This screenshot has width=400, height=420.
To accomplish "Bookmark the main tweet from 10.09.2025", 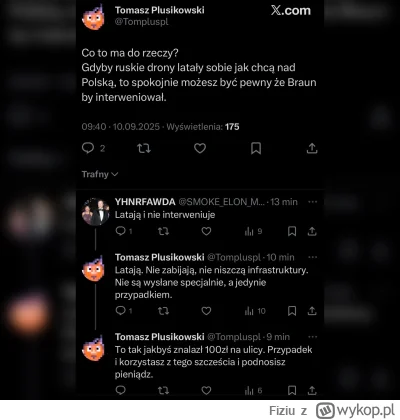I will point(256,148).
